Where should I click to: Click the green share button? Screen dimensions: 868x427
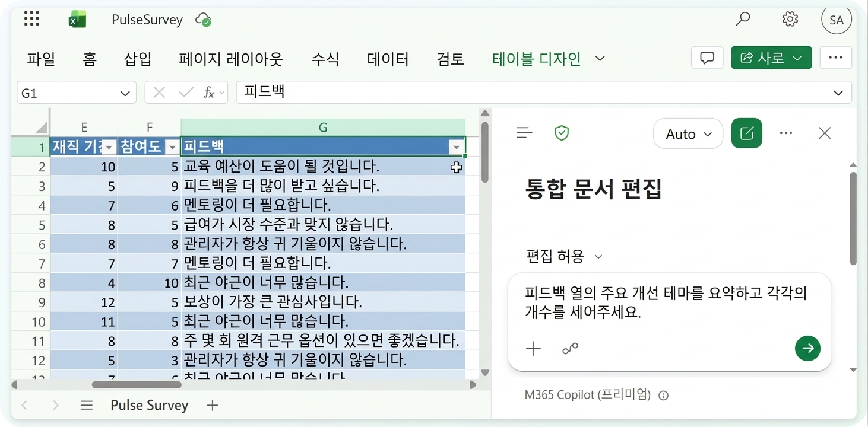(x=771, y=58)
